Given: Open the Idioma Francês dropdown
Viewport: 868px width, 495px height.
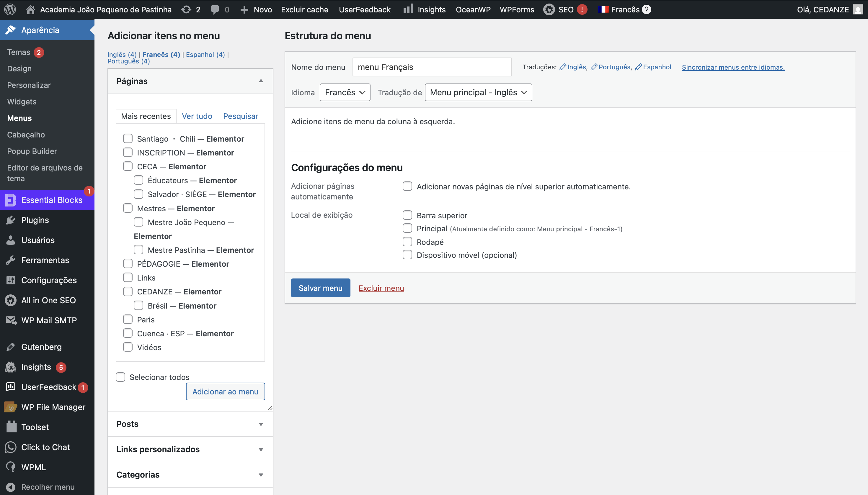Looking at the screenshot, I should pos(345,92).
